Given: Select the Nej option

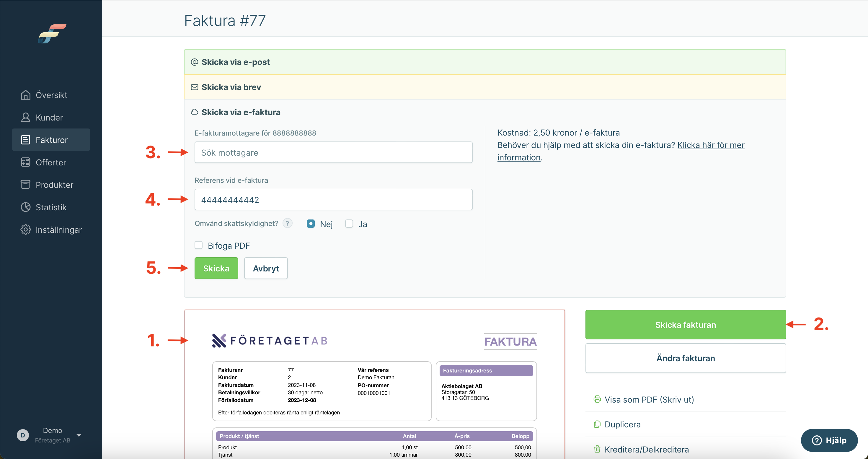Looking at the screenshot, I should point(311,224).
